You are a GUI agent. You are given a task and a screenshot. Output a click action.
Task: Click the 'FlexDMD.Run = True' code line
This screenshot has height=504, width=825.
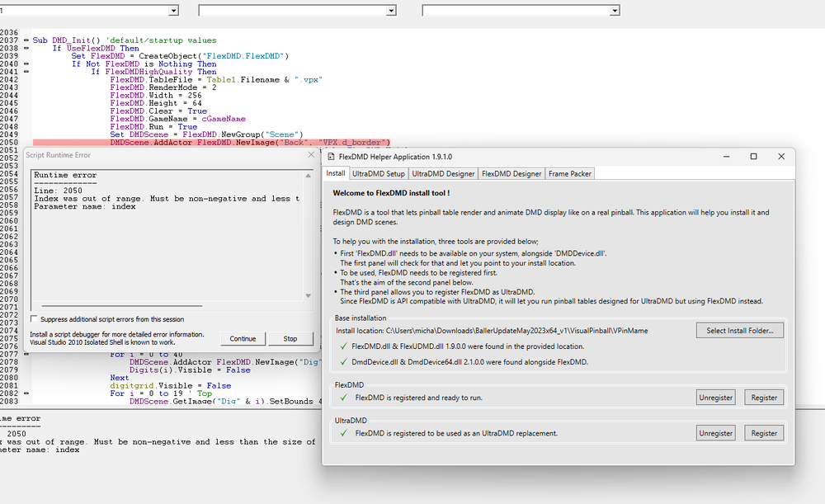click(x=153, y=127)
